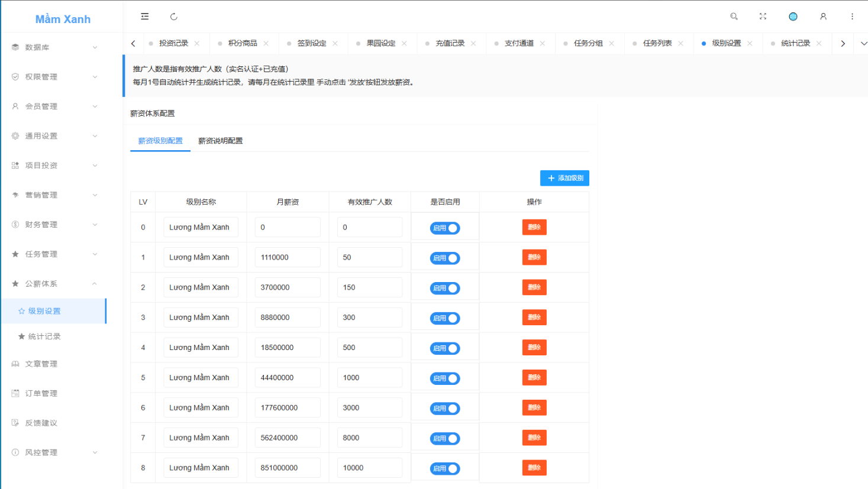Screen dimensions: 868x489
Task: Expand the 数据库 sidebar menu arrow
Action: point(95,47)
